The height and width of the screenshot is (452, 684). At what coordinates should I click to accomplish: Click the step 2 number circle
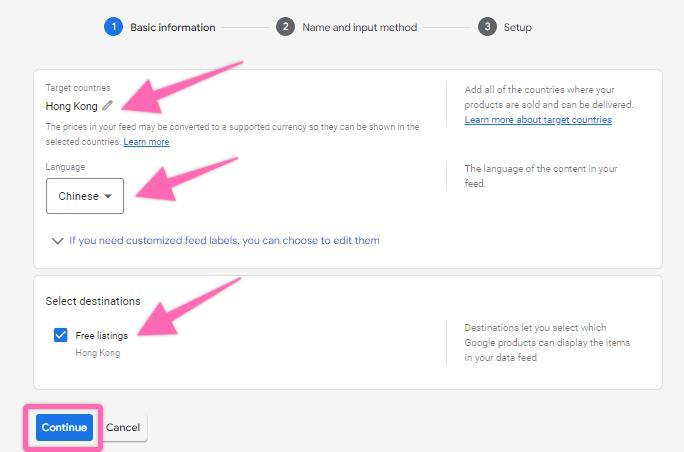285,27
